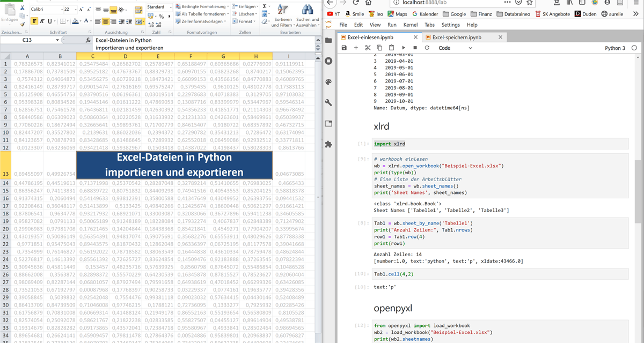Viewport: 644px width, 343px height.
Task: Open the file browser folder icon in JupyterLab
Action: (x=328, y=41)
